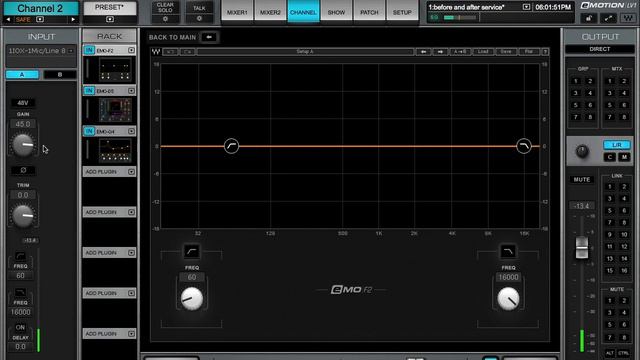Click the gear icon under TALK
Image resolution: width=640 pixels, height=360 pixels.
(199, 18)
